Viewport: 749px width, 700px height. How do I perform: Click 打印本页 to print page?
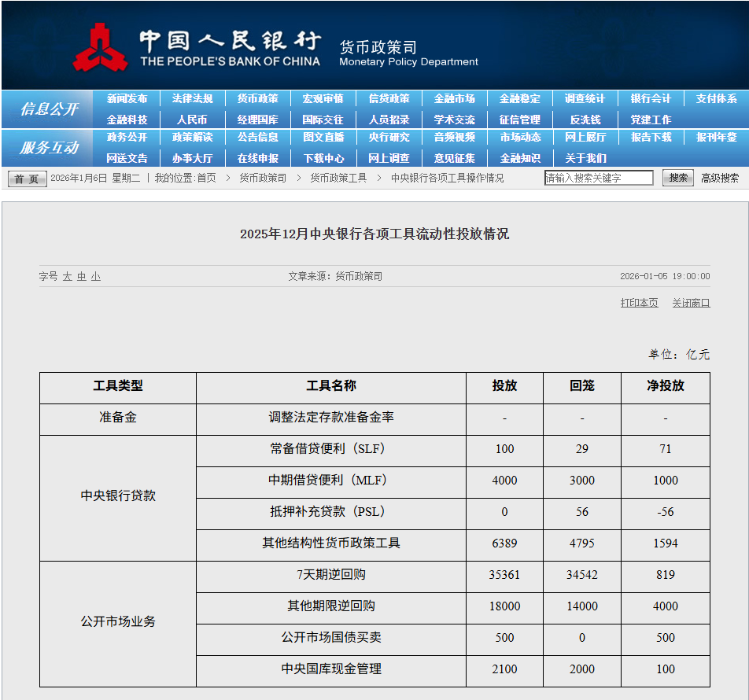click(x=639, y=303)
